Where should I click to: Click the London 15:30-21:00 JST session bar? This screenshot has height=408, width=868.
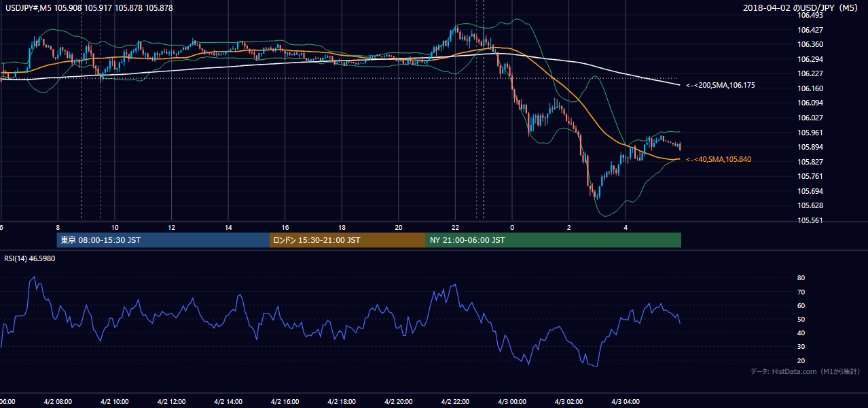coord(348,240)
